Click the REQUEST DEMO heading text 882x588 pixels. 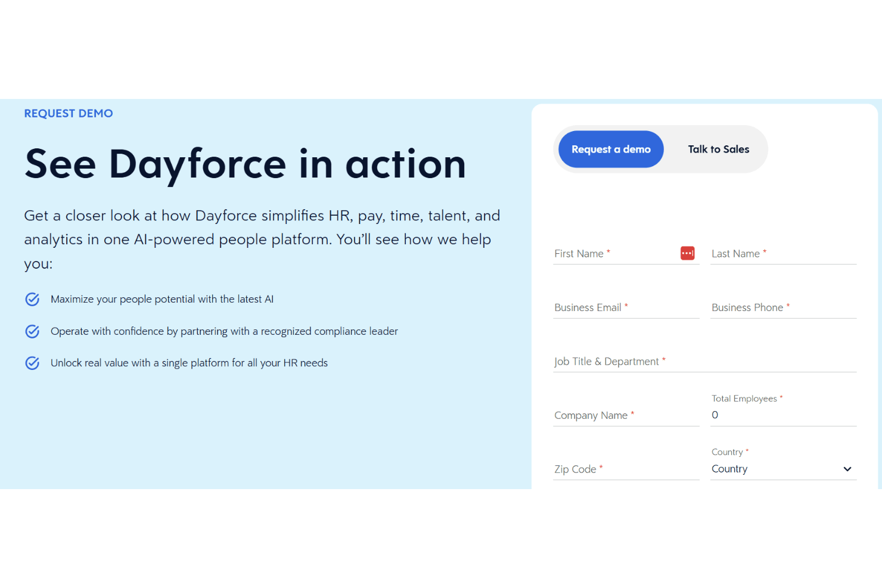coord(69,113)
